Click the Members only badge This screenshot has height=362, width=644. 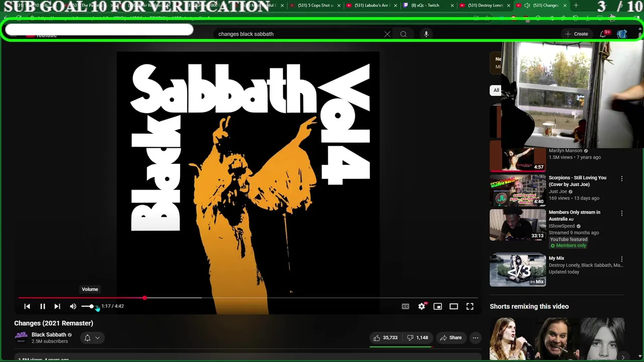click(x=568, y=246)
